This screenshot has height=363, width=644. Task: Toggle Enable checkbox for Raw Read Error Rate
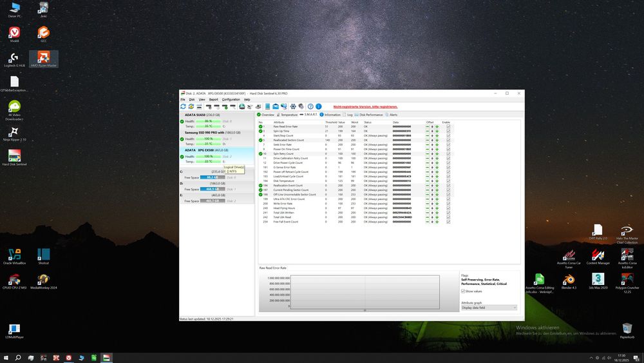coord(448,126)
